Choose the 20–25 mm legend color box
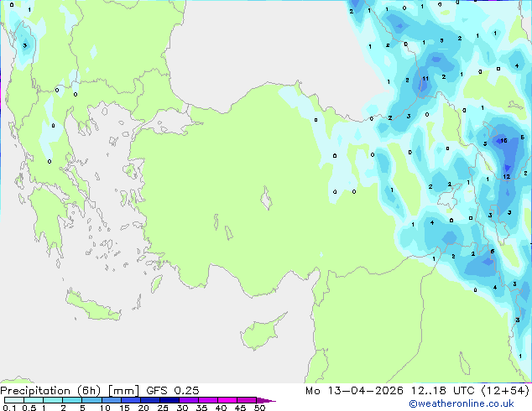Image resolution: width=532 pixels, height=411 pixels. [x=150, y=400]
